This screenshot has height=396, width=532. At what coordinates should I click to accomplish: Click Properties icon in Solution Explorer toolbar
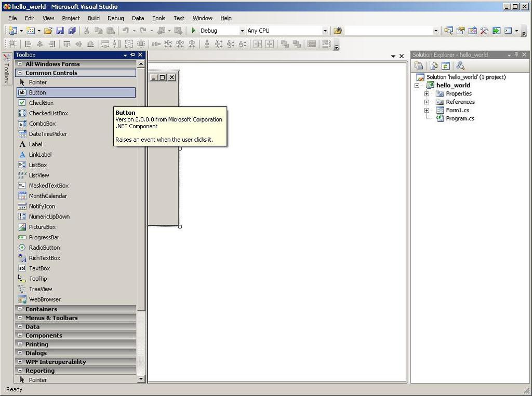[419, 66]
